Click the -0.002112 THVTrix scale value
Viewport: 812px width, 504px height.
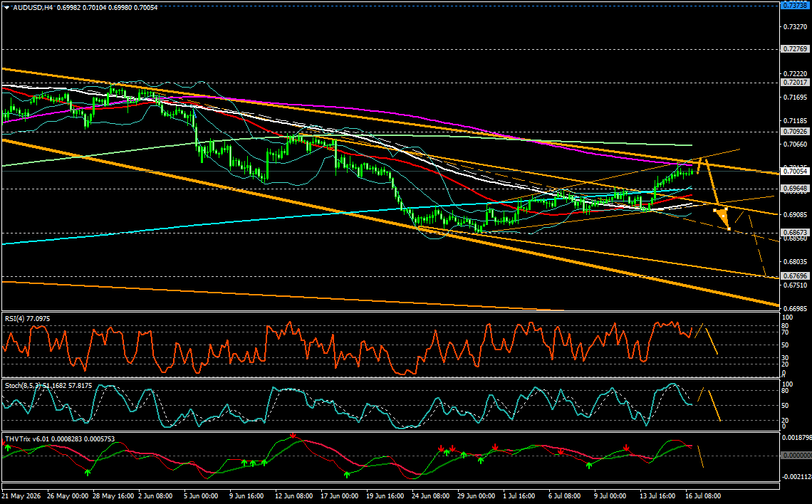point(797,477)
